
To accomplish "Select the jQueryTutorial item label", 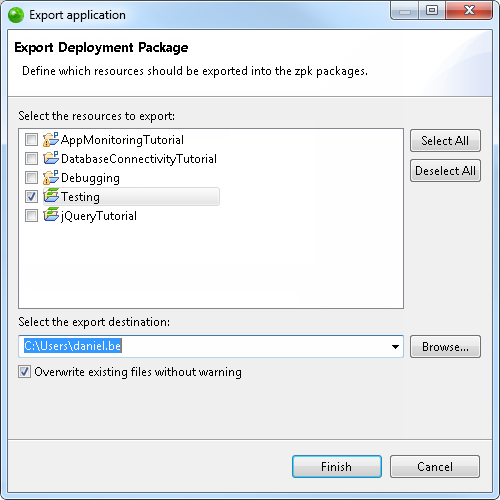I will 99,216.
